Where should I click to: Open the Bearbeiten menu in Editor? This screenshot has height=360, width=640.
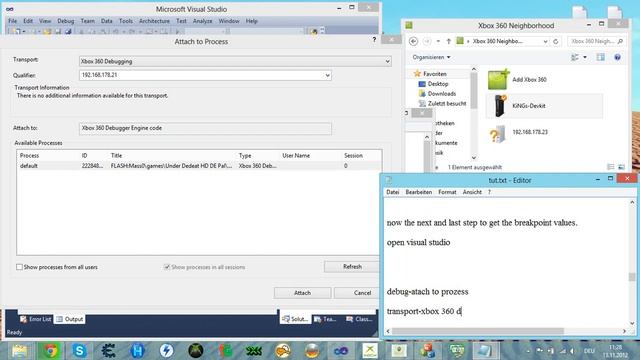(418, 192)
